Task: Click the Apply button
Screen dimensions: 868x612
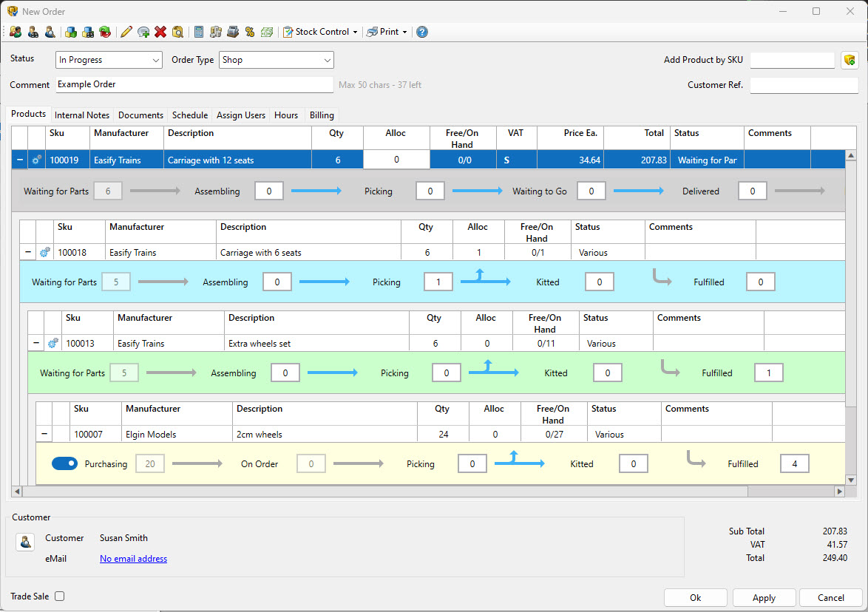Action: [x=764, y=597]
